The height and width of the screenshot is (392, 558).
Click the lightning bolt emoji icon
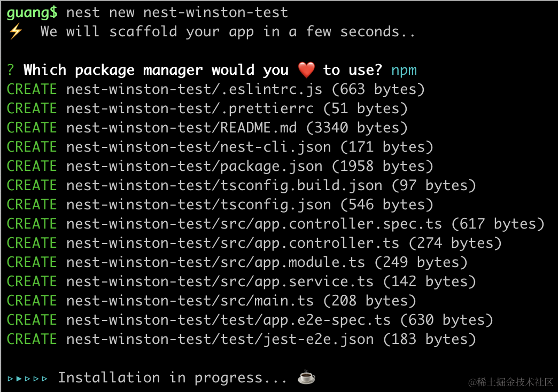coord(15,32)
